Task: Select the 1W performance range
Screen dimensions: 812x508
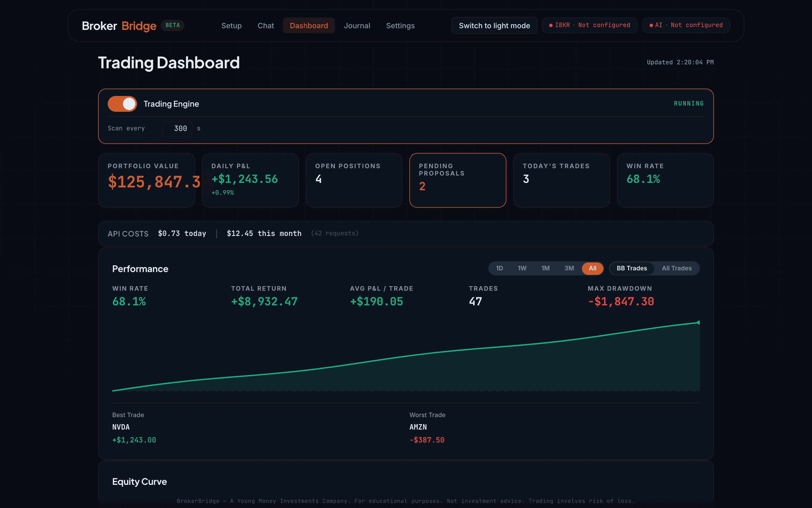Action: [522, 268]
